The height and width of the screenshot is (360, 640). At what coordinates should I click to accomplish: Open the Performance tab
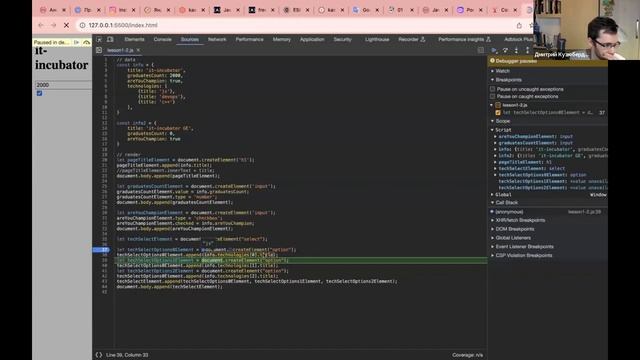tap(249, 40)
